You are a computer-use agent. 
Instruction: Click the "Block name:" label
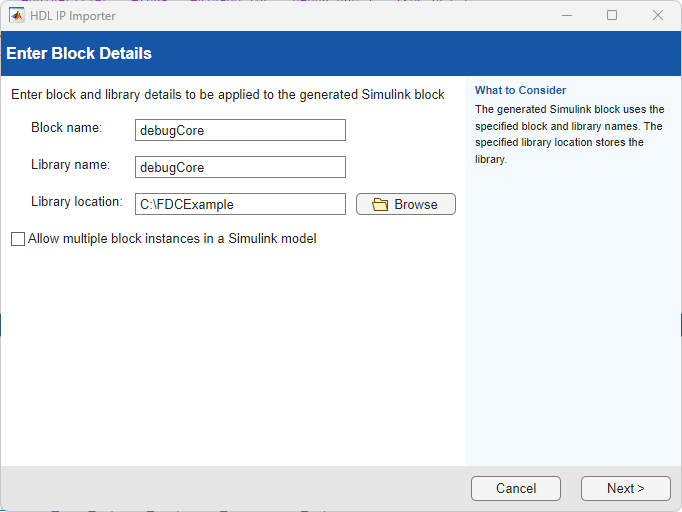(x=67, y=128)
